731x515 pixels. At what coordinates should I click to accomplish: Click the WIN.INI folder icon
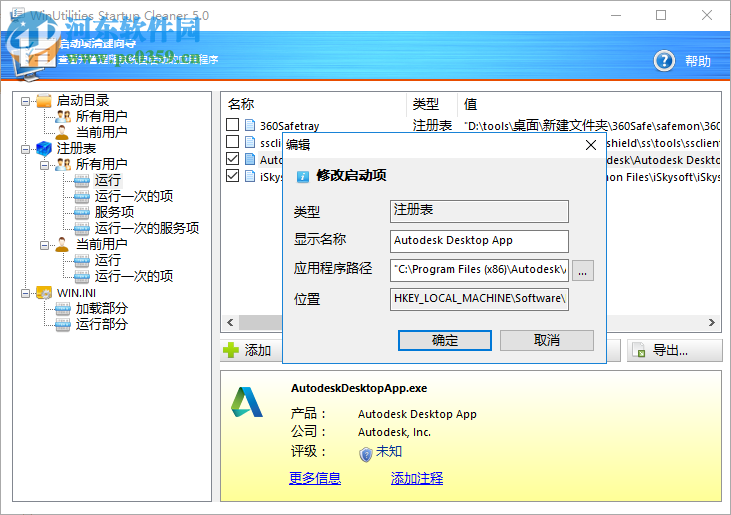44,293
